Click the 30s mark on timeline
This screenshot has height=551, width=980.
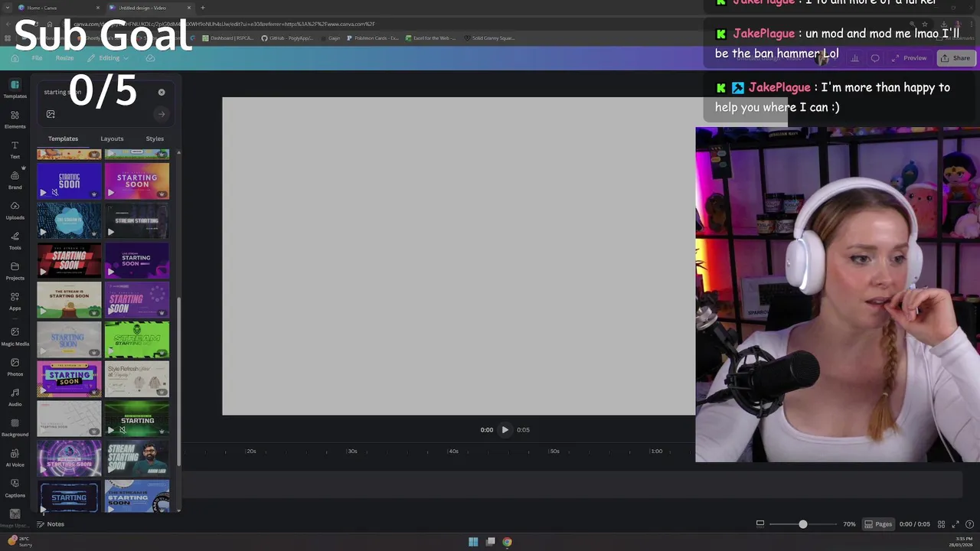pyautogui.click(x=352, y=452)
